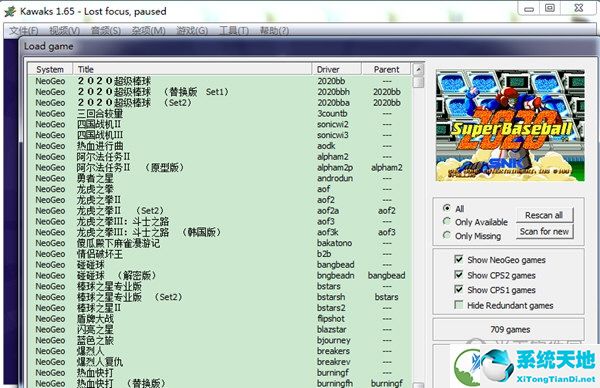Select the bangbead game row
600x388 pixels.
click(x=220, y=264)
